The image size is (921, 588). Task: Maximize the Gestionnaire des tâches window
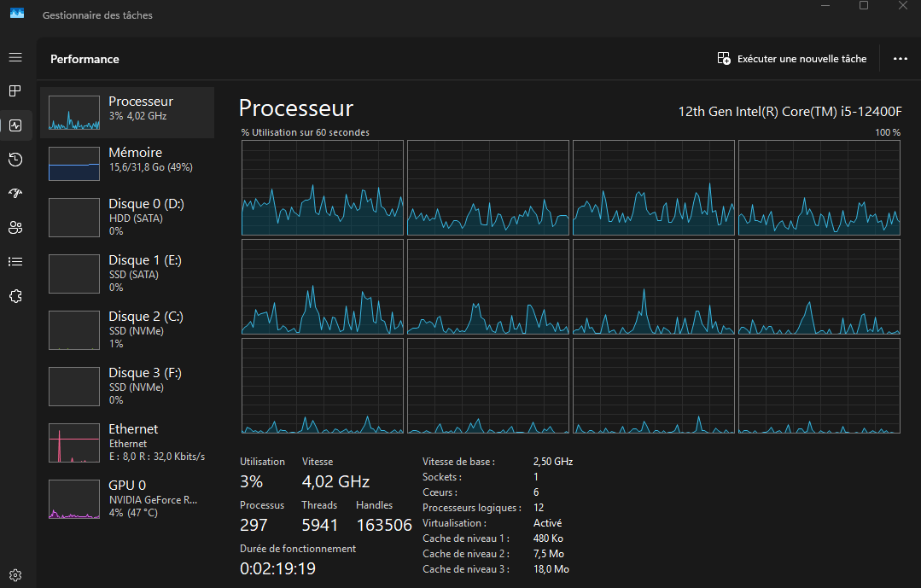tap(864, 6)
